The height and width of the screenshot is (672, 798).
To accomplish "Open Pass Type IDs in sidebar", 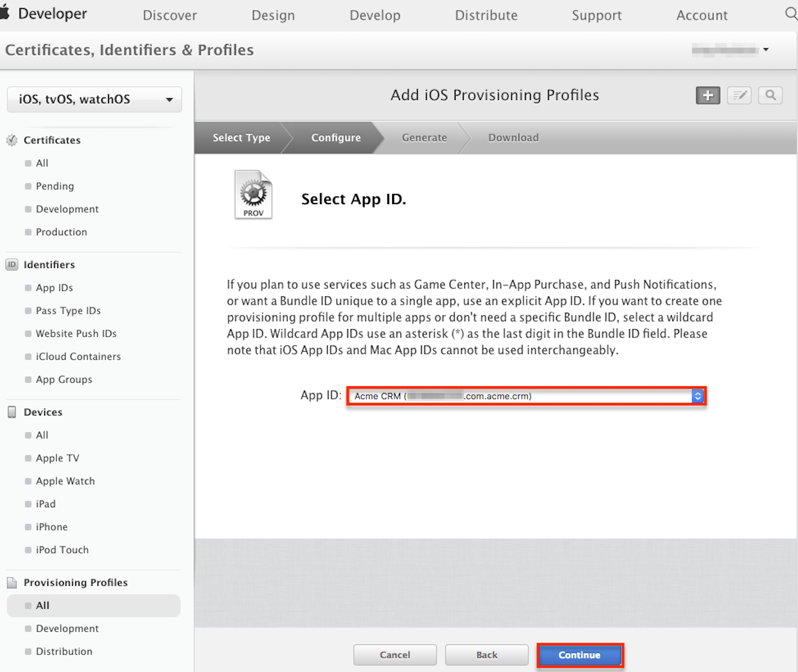I will tap(68, 310).
